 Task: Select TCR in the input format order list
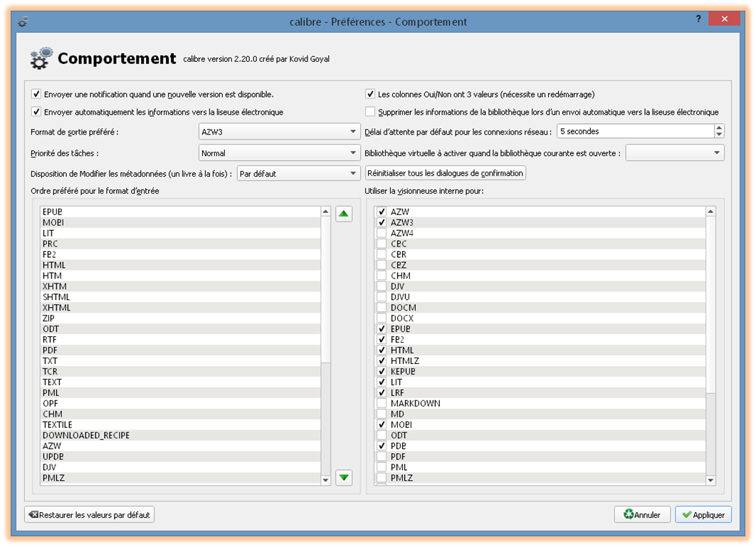tap(181, 371)
